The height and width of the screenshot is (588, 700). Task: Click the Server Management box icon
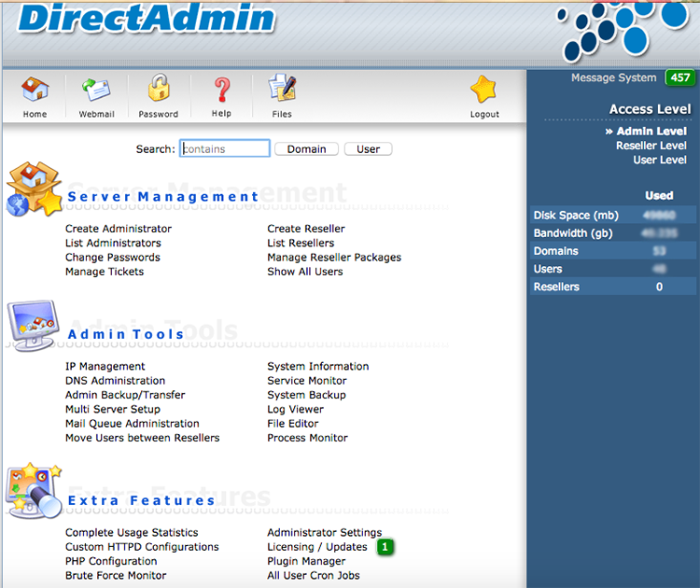pyautogui.click(x=34, y=189)
